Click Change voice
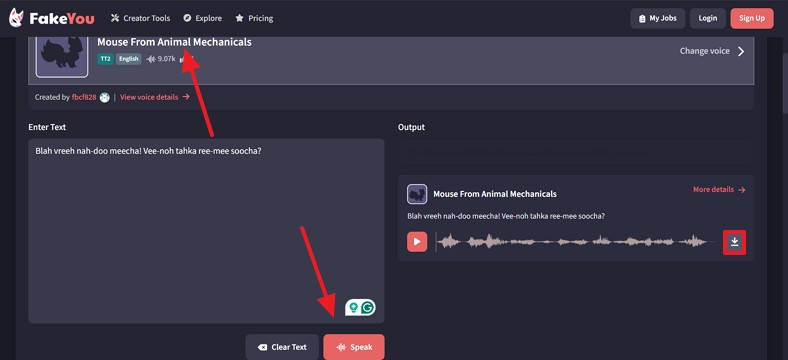 point(705,51)
